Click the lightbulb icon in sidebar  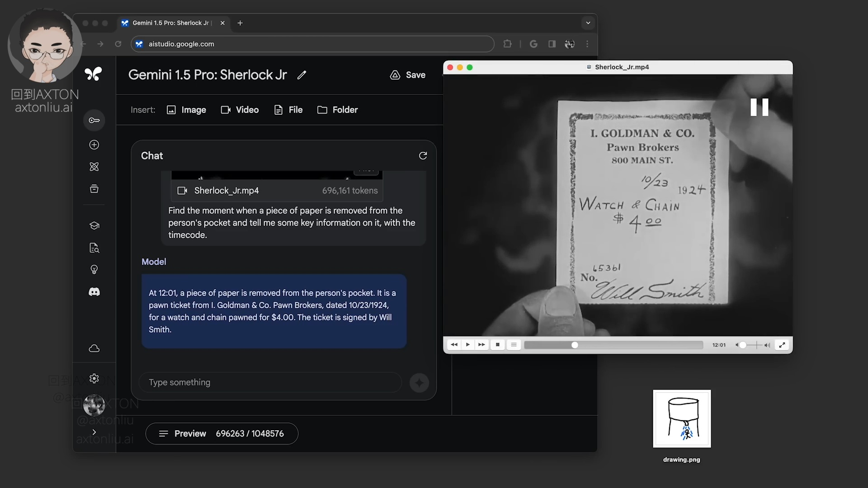tap(94, 270)
